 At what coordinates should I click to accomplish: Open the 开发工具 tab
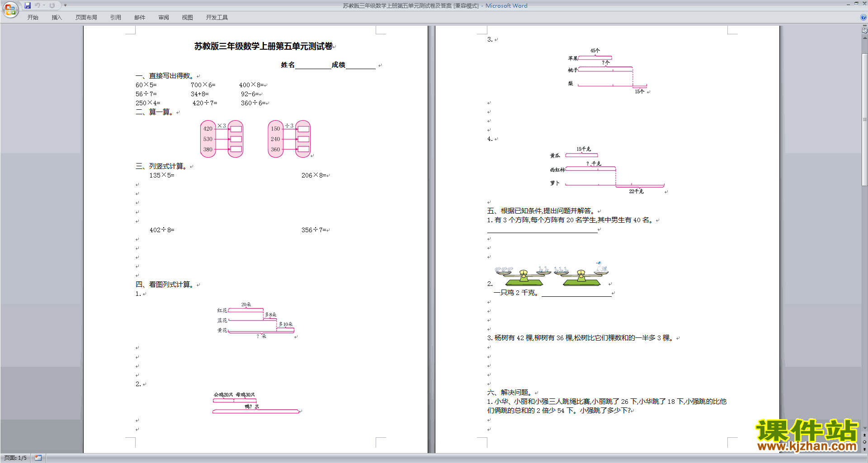(217, 18)
